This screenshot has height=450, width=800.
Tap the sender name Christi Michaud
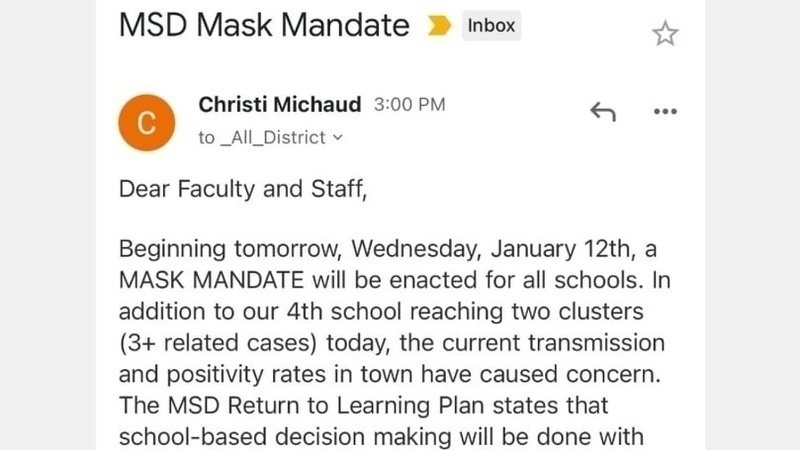point(281,104)
